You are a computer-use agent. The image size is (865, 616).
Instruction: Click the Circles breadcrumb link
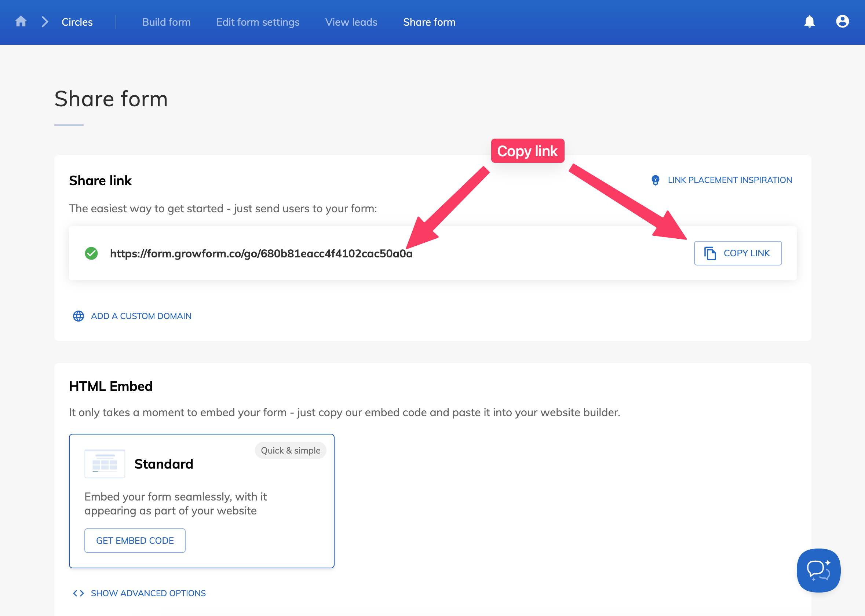click(x=77, y=22)
